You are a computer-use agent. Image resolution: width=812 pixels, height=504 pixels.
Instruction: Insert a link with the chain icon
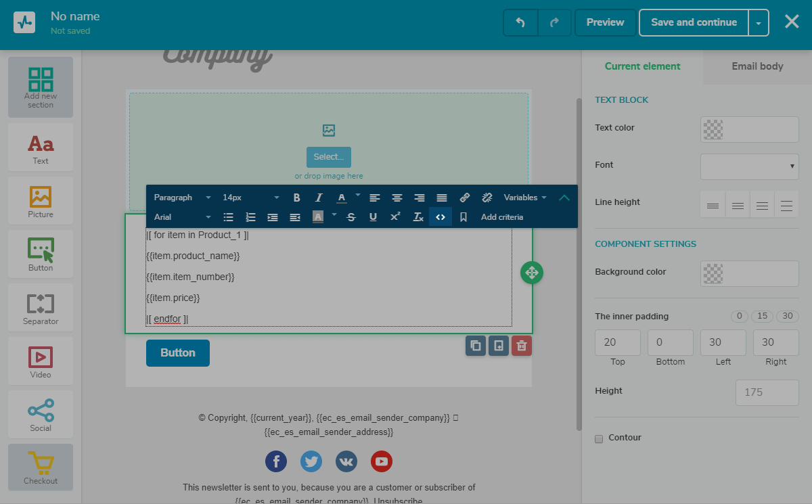[464, 198]
